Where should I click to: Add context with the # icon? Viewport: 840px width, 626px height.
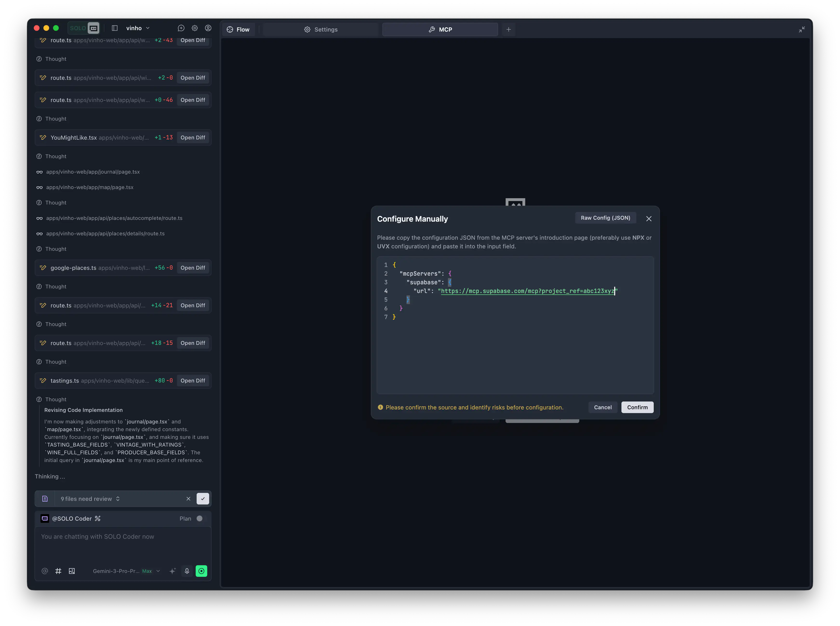[x=58, y=571]
